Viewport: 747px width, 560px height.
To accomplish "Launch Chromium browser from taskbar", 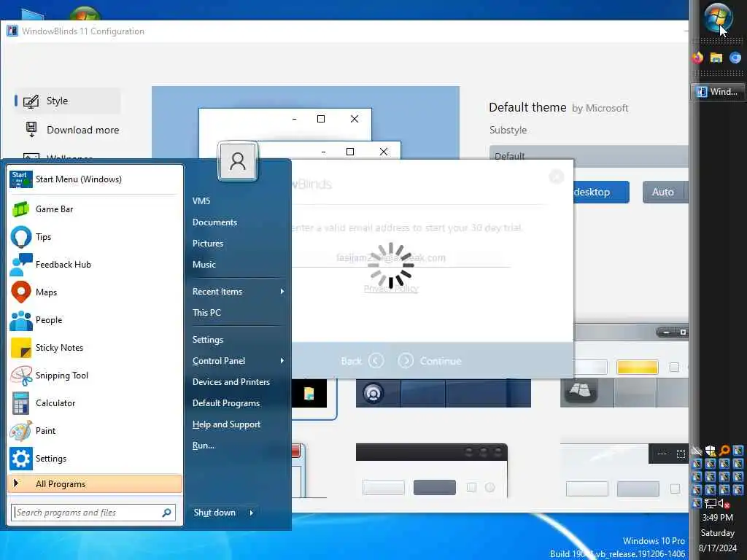I will tap(735, 58).
